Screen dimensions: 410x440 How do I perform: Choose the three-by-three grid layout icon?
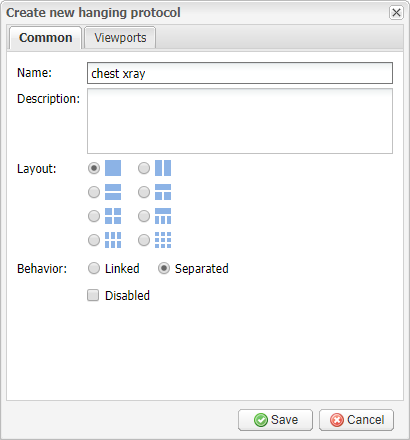[x=163, y=240]
